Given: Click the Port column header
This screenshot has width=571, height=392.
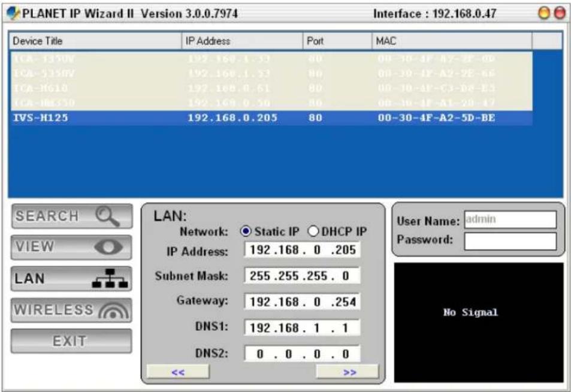Looking at the screenshot, I should point(337,41).
